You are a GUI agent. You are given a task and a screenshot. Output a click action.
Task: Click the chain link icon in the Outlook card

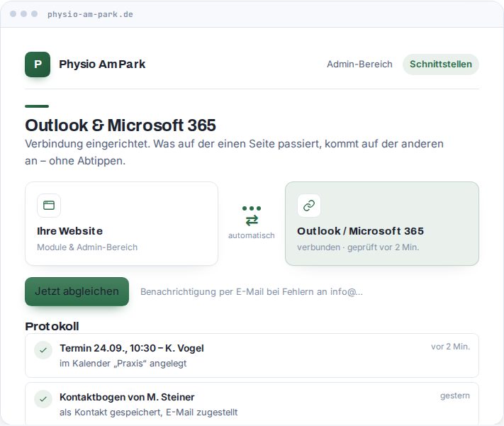pyautogui.click(x=309, y=205)
